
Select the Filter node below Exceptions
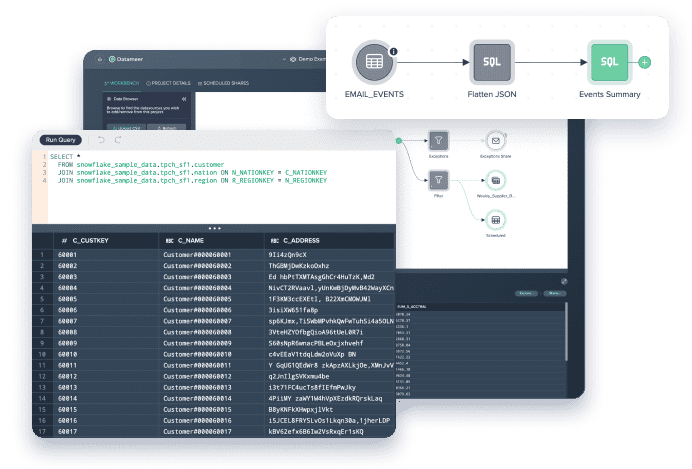(438, 180)
